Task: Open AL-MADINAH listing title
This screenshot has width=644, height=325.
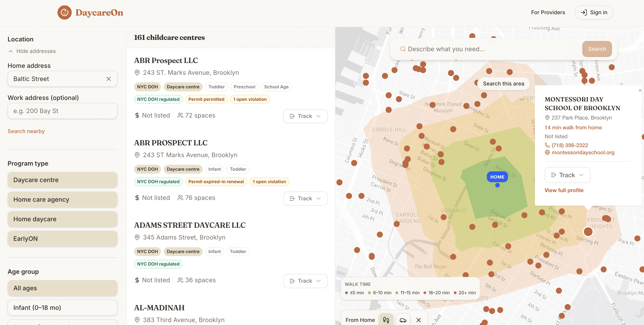Action: tap(159, 307)
